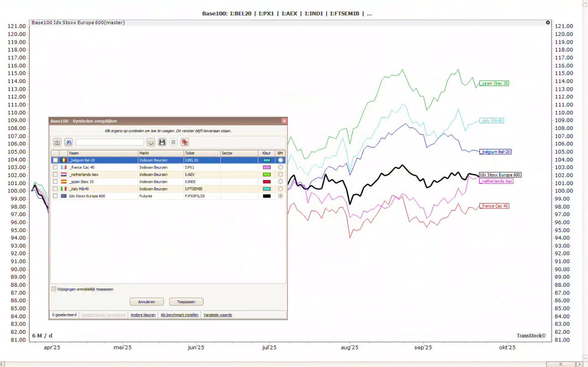Select the _italy Mib40 checkbox
Image resolution: width=588 pixels, height=367 pixels.
coord(55,189)
